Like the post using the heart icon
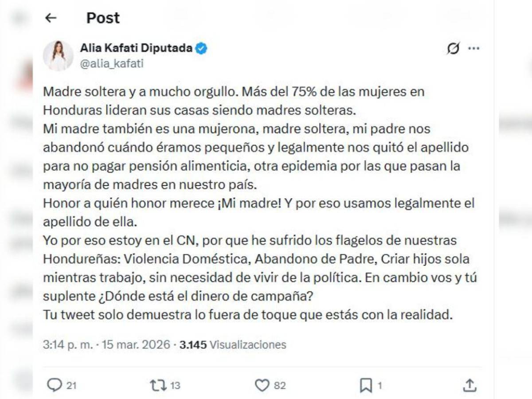The height and width of the screenshot is (399, 532). point(262,384)
